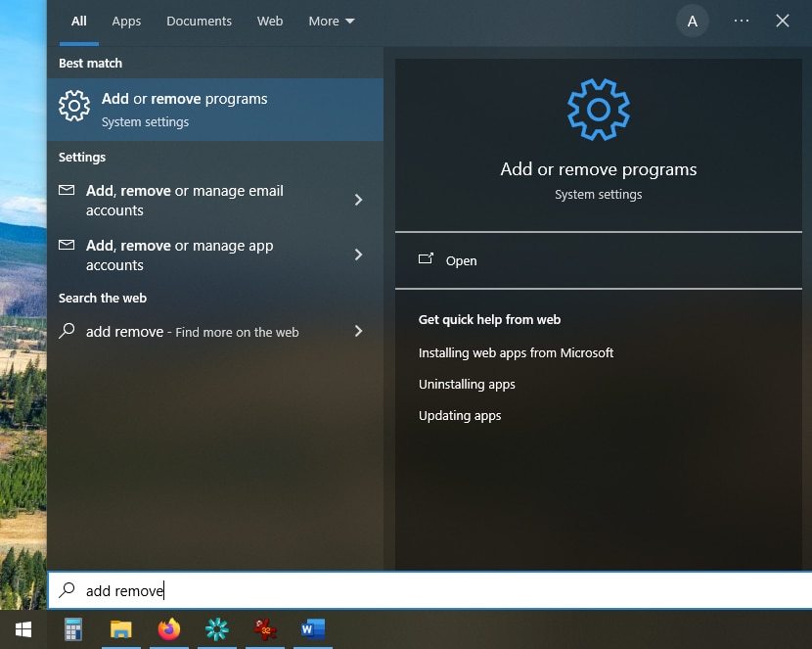Click the magnifier icon beside add remove web search
Image resolution: width=812 pixels, height=649 pixels.
coord(67,332)
